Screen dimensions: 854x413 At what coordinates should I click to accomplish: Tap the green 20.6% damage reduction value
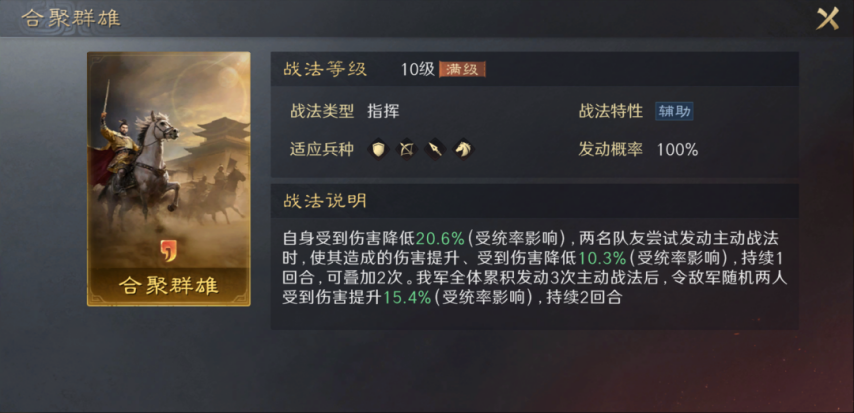click(x=440, y=238)
